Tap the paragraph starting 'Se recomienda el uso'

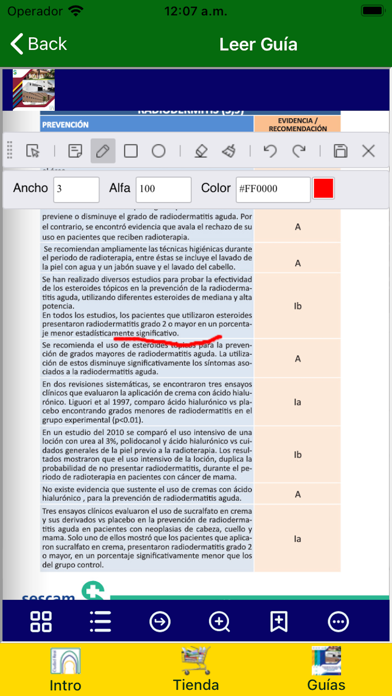[x=147, y=358]
